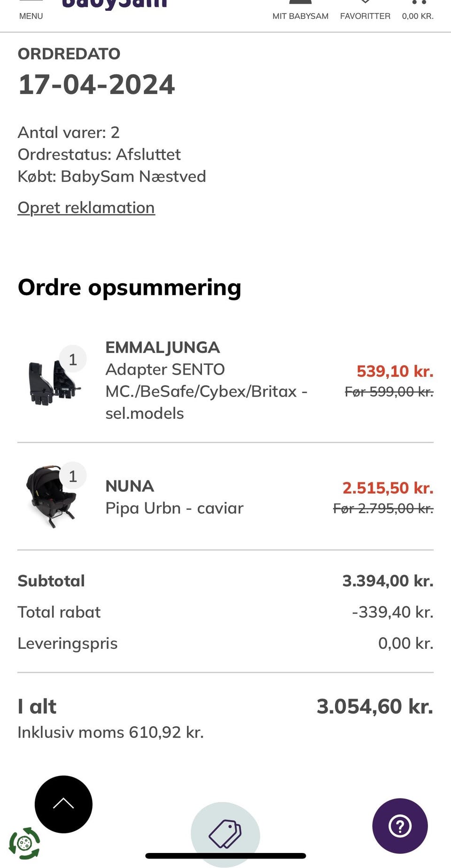Tap the NUNA brand name
The height and width of the screenshot is (868, 451).
(x=130, y=486)
